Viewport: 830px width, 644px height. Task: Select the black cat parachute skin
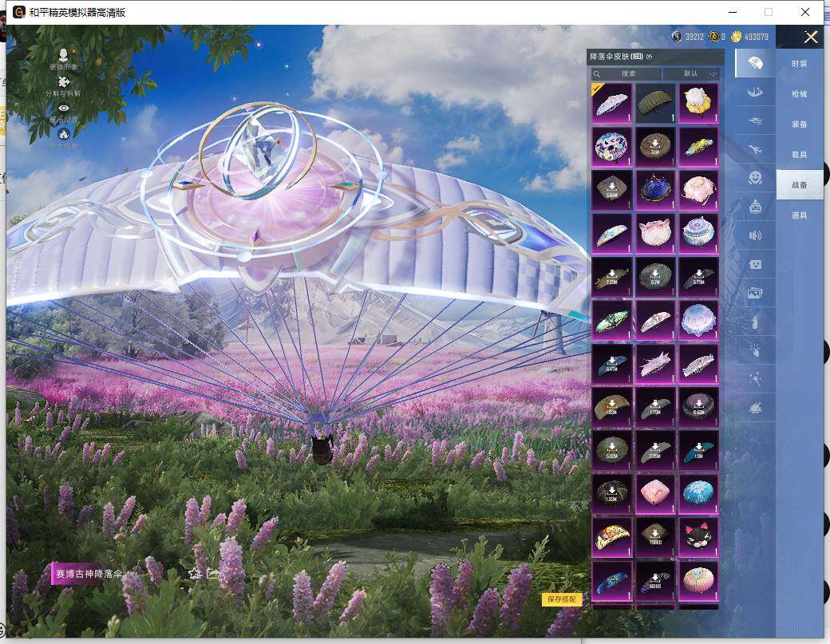[x=699, y=537]
